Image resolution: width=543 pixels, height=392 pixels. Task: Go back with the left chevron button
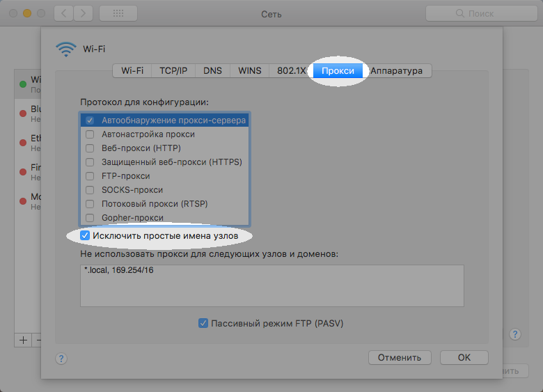click(x=64, y=13)
